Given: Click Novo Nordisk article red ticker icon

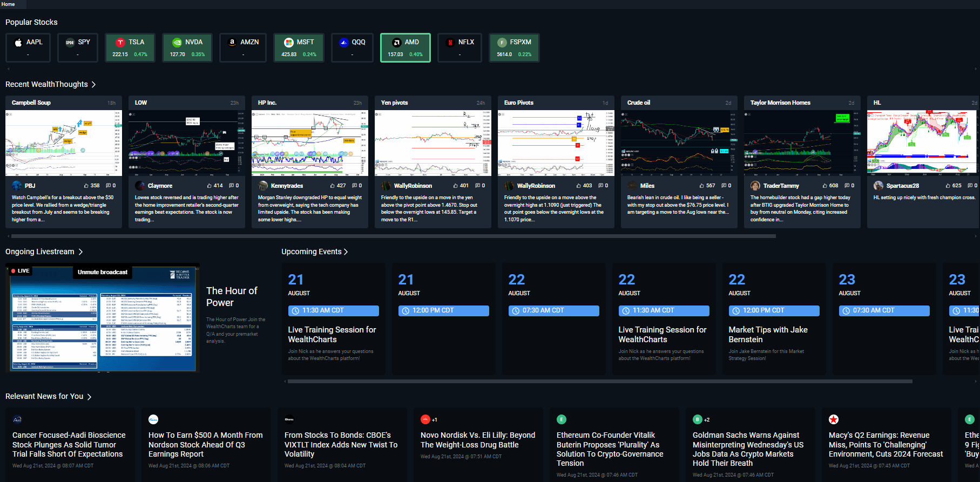Looking at the screenshot, I should tap(425, 419).
